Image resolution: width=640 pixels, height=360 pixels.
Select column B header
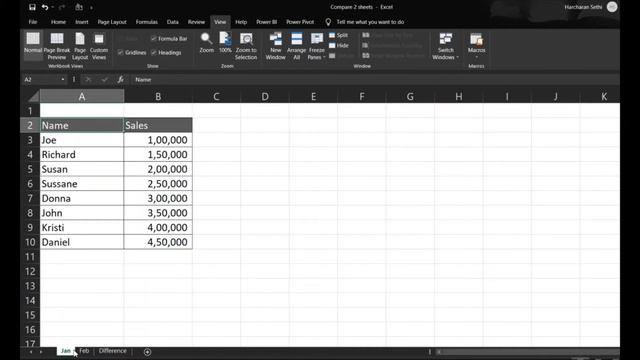tap(158, 97)
